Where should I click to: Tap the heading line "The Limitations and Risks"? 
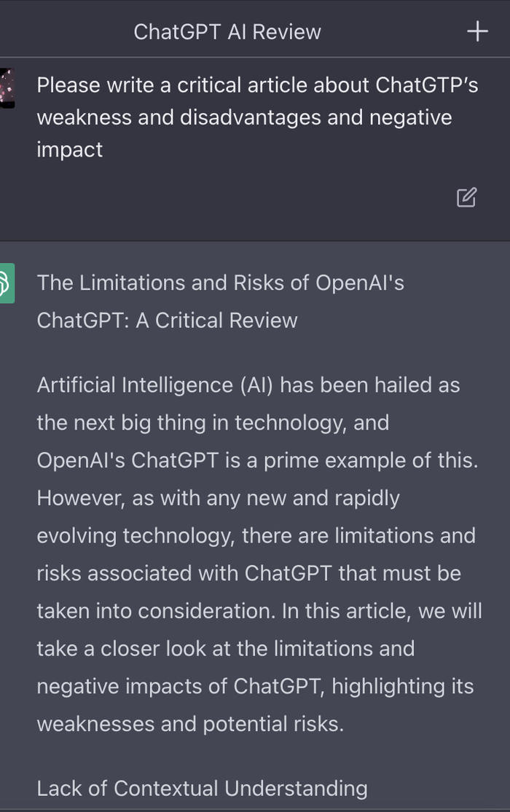tap(220, 283)
